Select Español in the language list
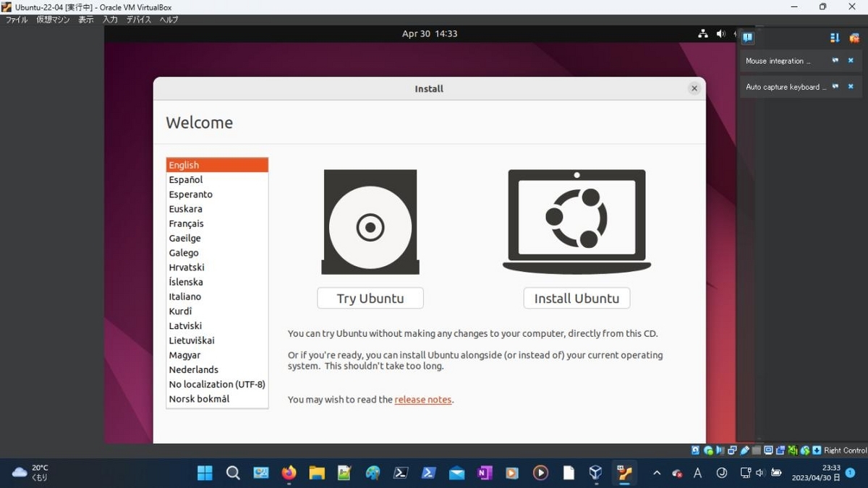This screenshot has height=488, width=868. (x=217, y=179)
